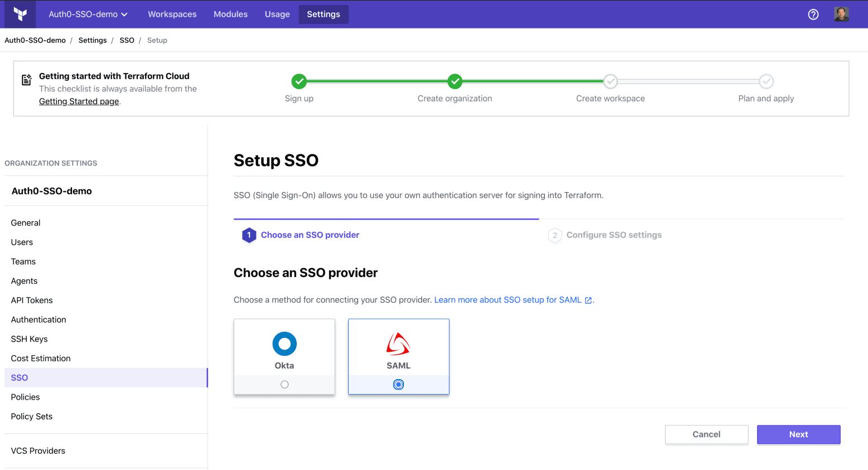The width and height of the screenshot is (868, 470).
Task: Open the Workspaces menu
Action: [172, 14]
